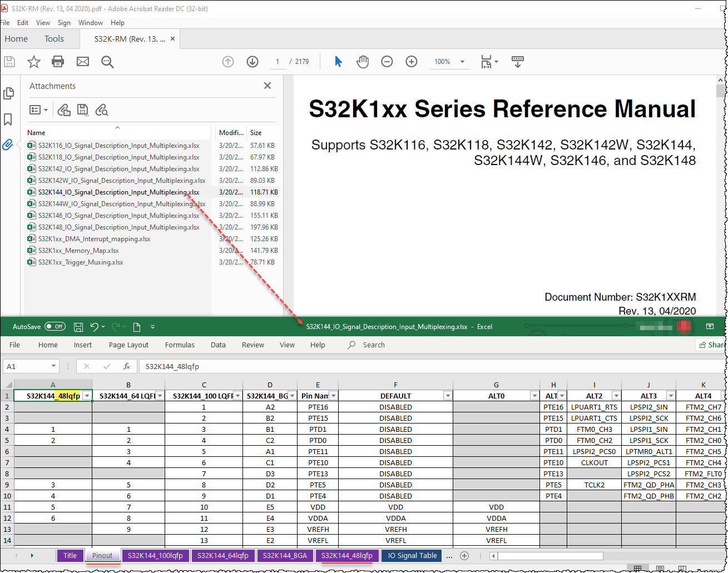Open the selected attachment via paperclip-open icon
Screen dimensions: 728x573
pyautogui.click(x=64, y=109)
